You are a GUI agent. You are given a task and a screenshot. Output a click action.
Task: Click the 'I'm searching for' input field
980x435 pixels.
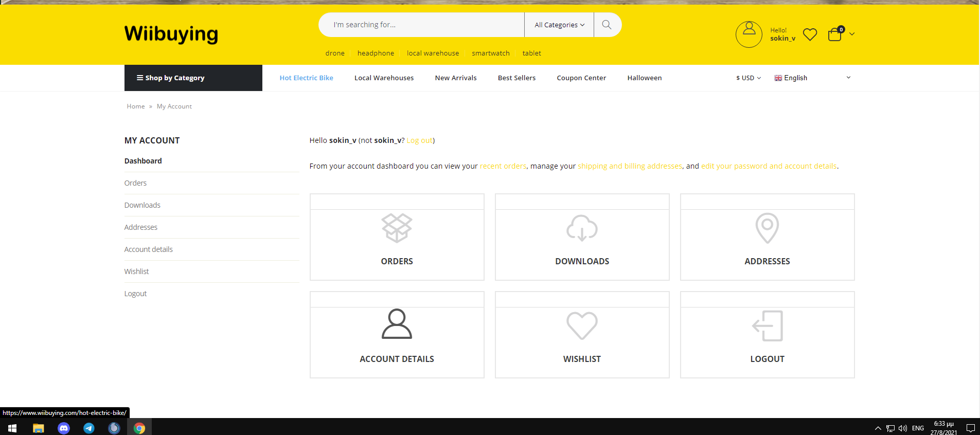point(421,25)
